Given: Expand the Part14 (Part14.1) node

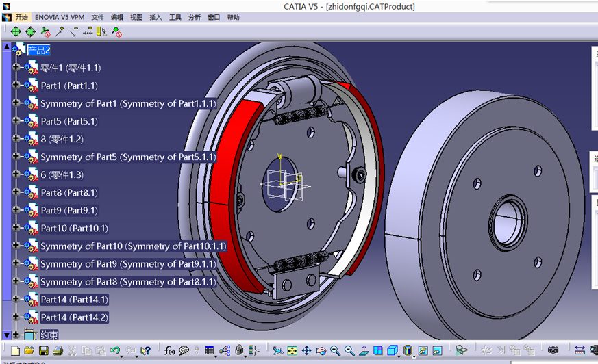Looking at the screenshot, I should (16, 298).
